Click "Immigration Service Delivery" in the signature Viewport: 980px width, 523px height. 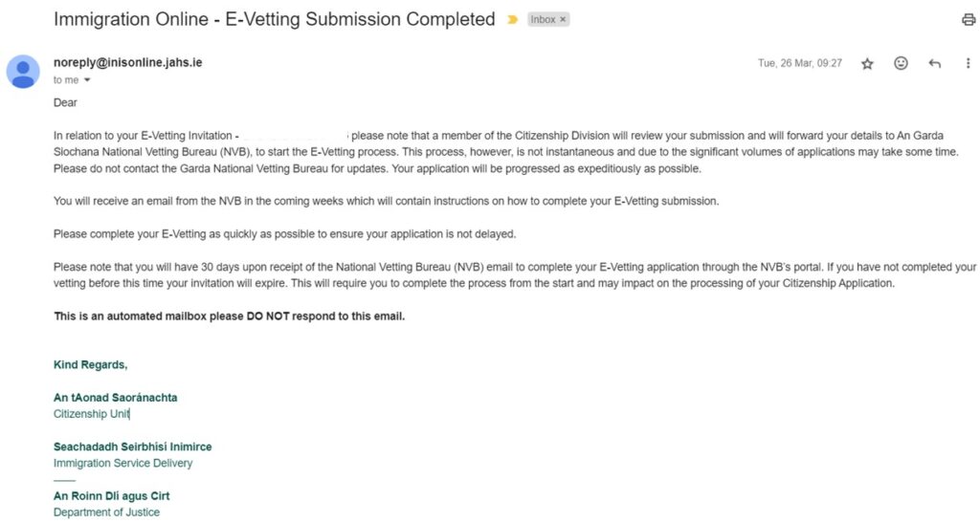tap(122, 464)
